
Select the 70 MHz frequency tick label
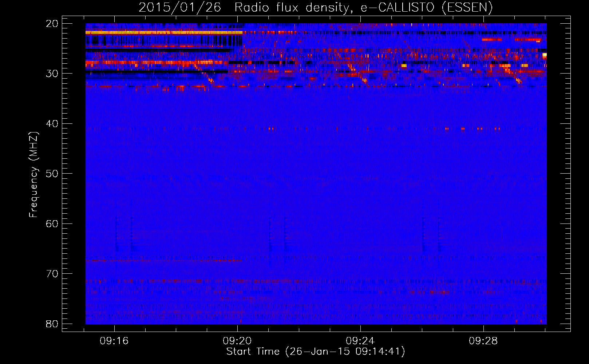click(52, 274)
